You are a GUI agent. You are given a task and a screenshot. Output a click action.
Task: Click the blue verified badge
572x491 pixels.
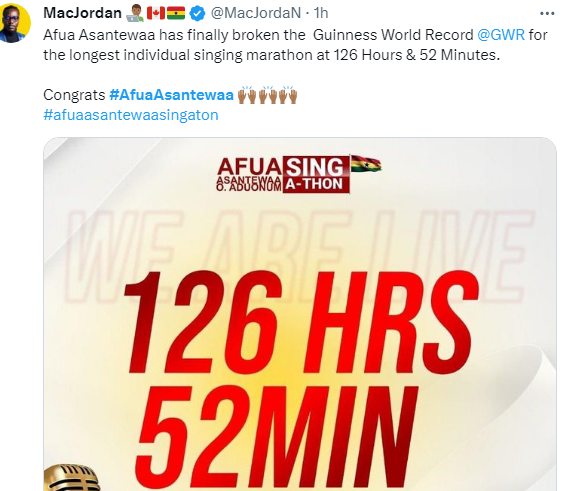click(198, 13)
